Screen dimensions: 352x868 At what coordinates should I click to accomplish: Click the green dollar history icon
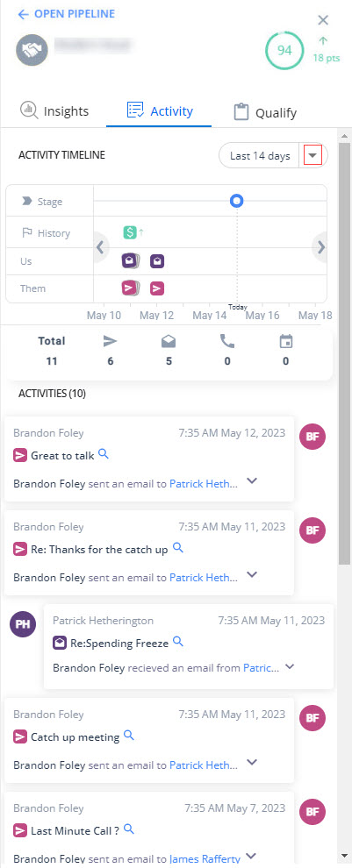pyautogui.click(x=130, y=232)
